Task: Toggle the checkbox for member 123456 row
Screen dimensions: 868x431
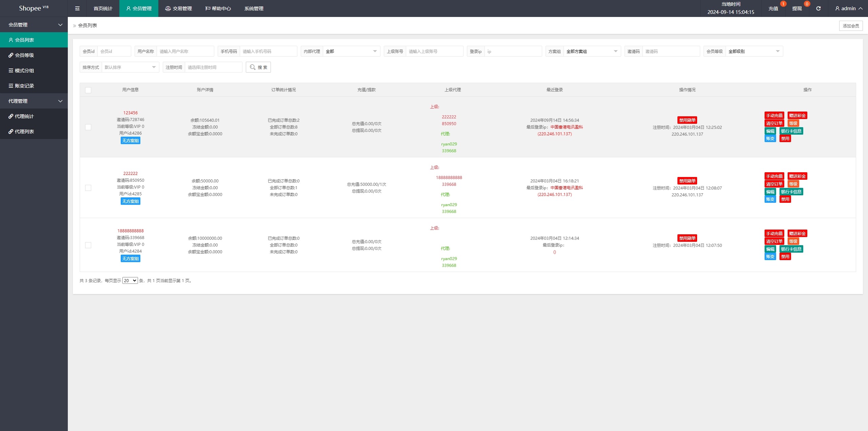Action: pos(88,128)
